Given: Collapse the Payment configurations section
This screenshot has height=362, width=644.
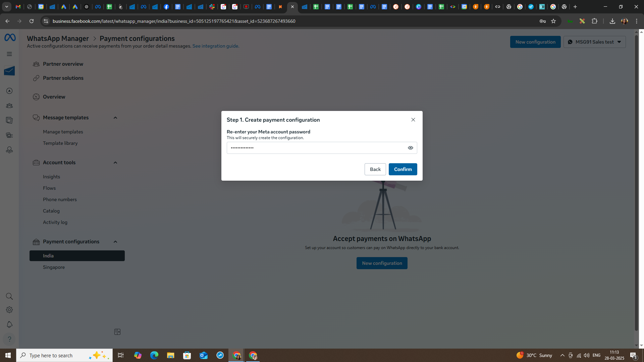Looking at the screenshot, I should 115,242.
